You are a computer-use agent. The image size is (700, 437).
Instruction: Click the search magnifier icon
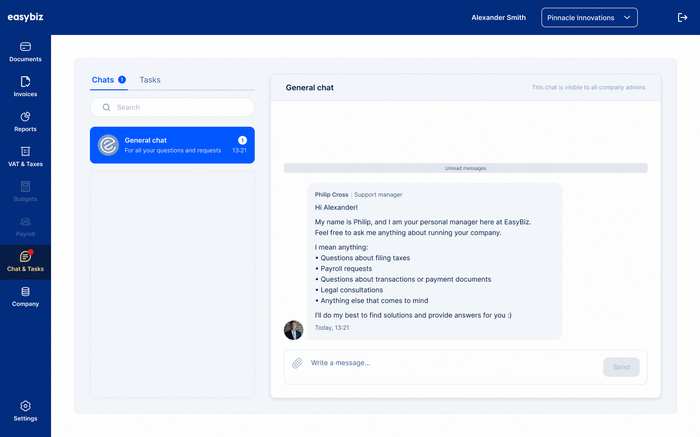click(x=106, y=107)
